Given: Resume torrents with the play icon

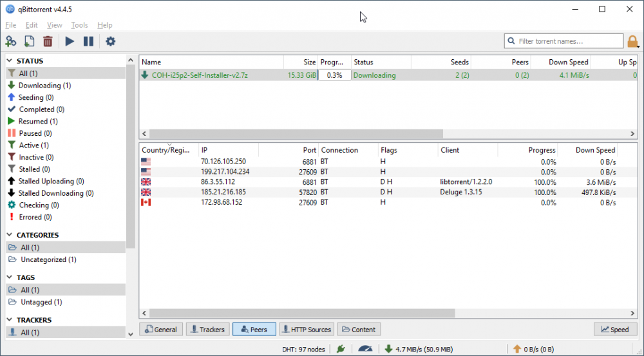Looking at the screenshot, I should tap(70, 41).
